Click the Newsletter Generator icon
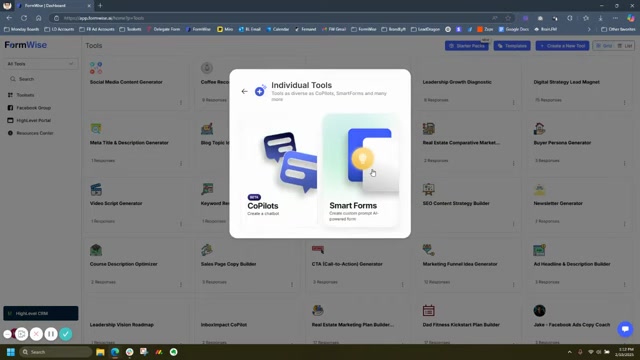 pos(539,189)
